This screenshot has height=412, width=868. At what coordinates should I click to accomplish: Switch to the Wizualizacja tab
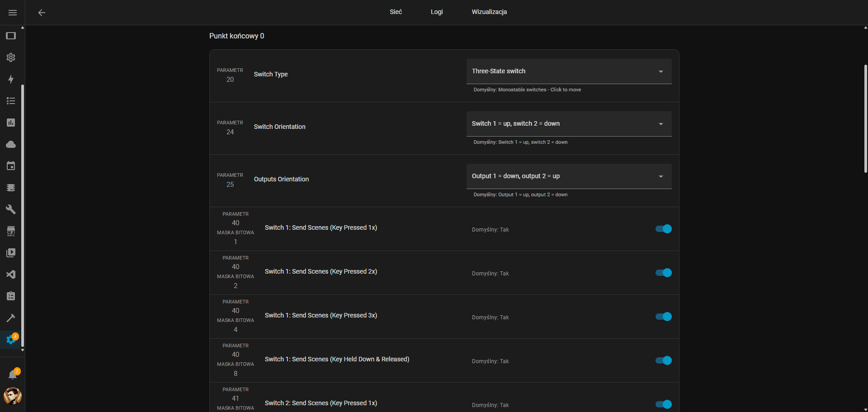(489, 12)
